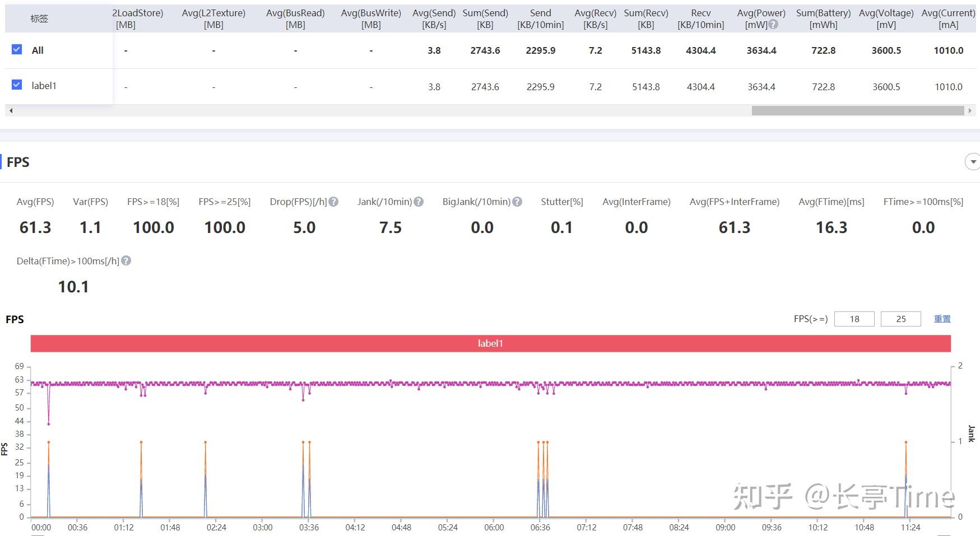Select the red label1 bar above chart
Image resolution: width=980 pixels, height=536 pixels.
tap(490, 343)
